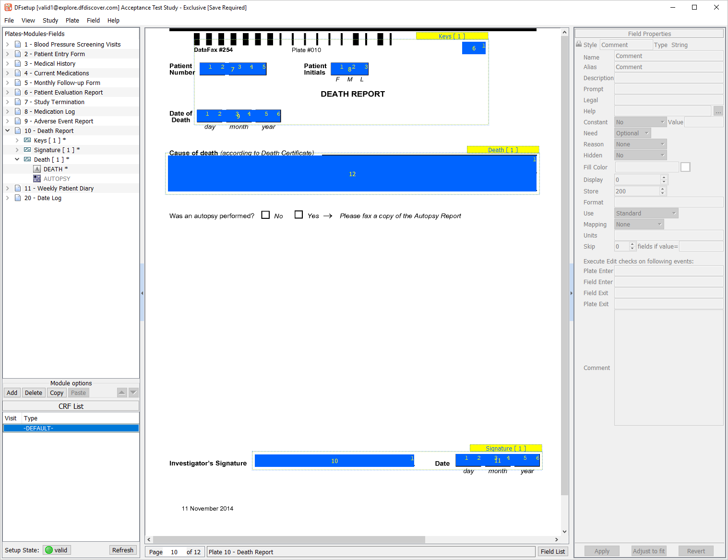Click the Signature module icon in tree
Image resolution: width=728 pixels, height=560 pixels.
pyautogui.click(x=27, y=150)
